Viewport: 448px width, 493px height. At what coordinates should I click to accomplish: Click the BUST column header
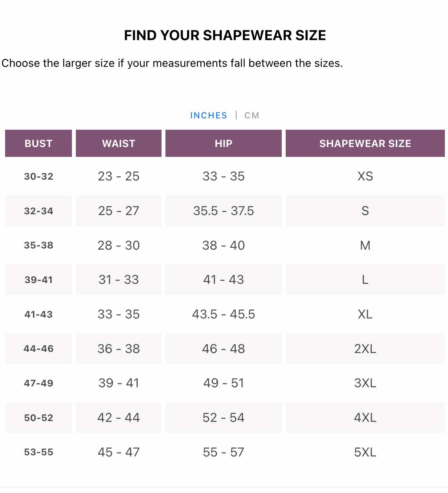pyautogui.click(x=38, y=143)
